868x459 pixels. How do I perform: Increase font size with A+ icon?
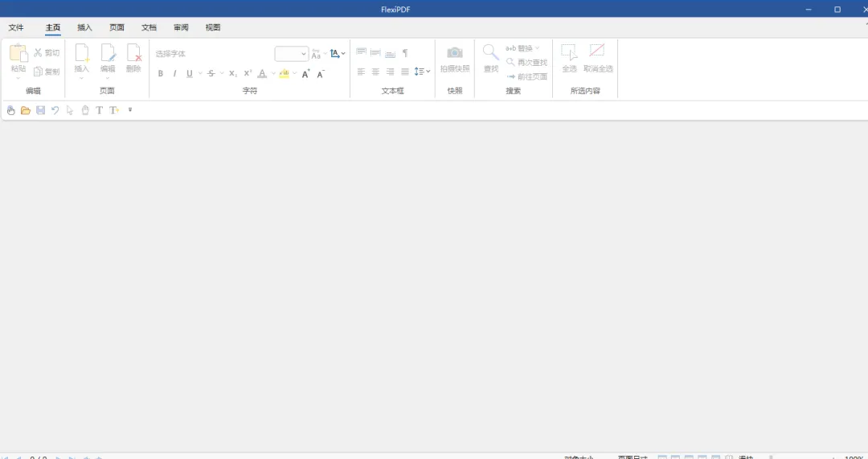(305, 74)
